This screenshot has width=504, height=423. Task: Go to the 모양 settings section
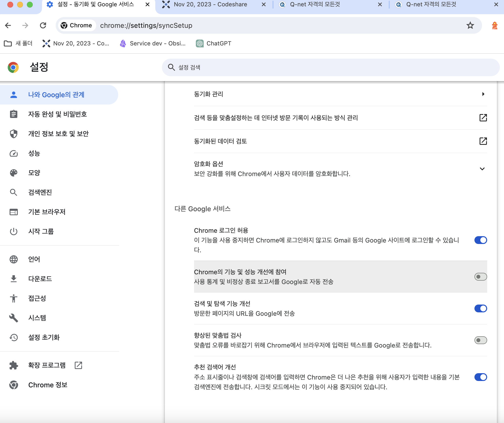[x=59, y=173]
